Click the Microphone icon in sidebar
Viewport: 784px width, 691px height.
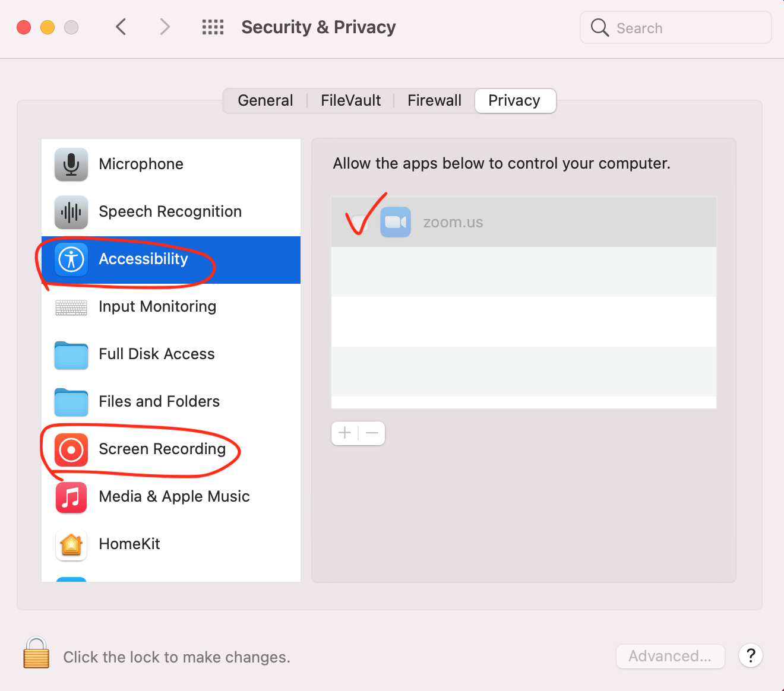pos(71,164)
